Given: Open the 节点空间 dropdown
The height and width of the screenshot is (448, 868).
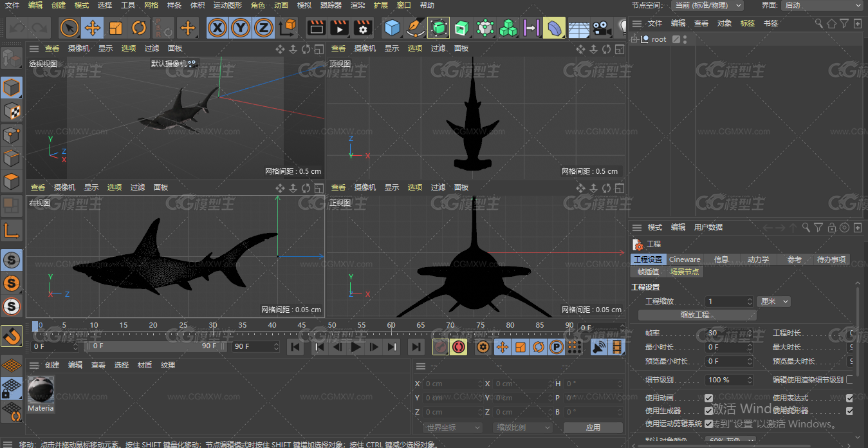Looking at the screenshot, I should click(707, 5).
